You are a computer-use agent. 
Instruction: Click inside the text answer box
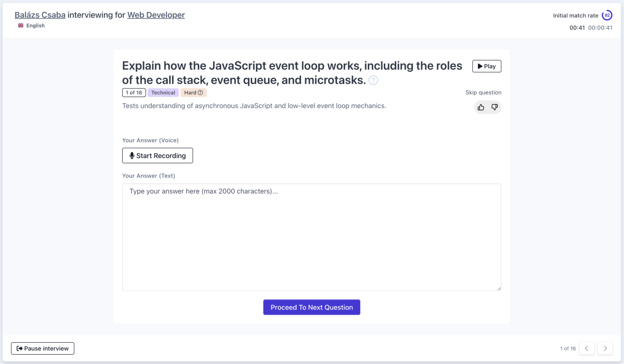coord(311,237)
